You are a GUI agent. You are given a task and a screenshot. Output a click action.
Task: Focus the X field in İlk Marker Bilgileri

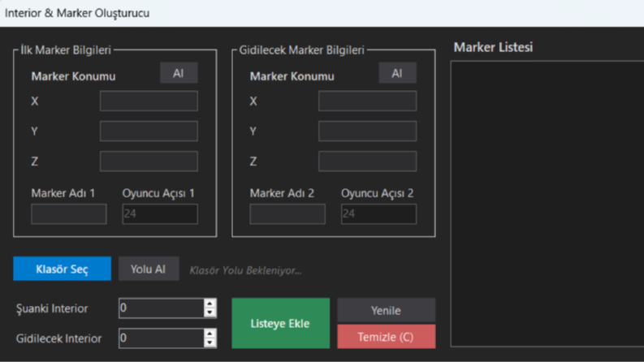(x=149, y=101)
